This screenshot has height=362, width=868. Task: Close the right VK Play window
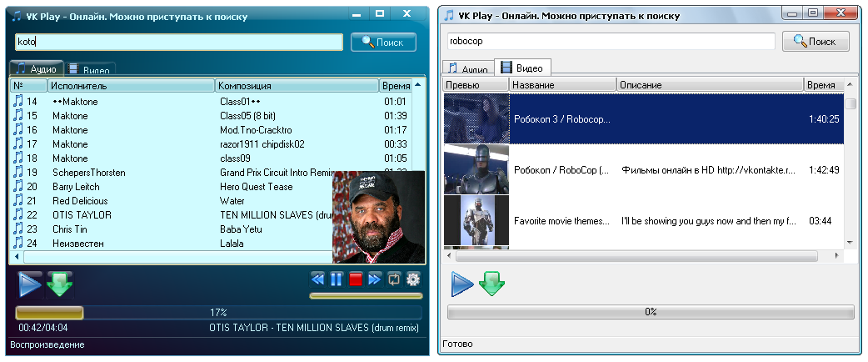pos(840,12)
